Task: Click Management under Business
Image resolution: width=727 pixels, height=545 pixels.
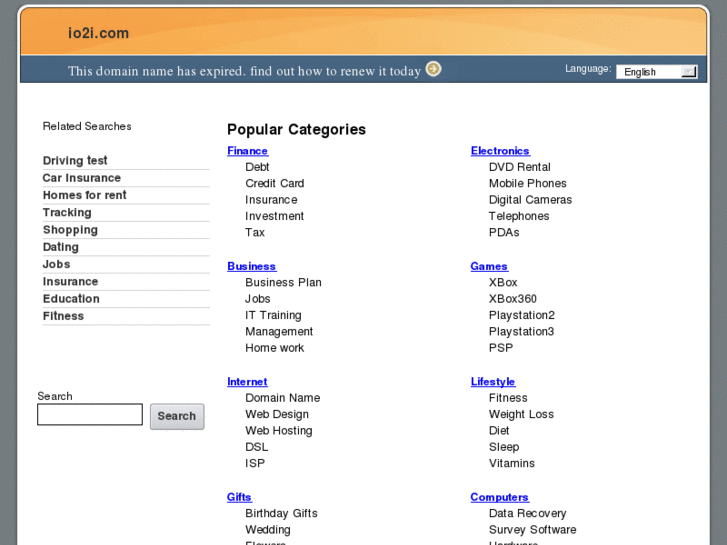Action: pos(279,332)
